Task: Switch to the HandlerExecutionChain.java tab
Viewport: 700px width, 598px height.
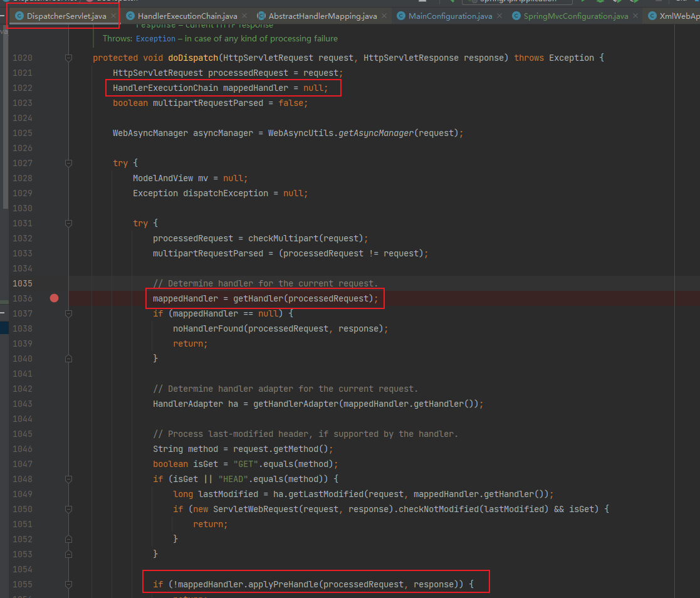Action: click(x=187, y=16)
